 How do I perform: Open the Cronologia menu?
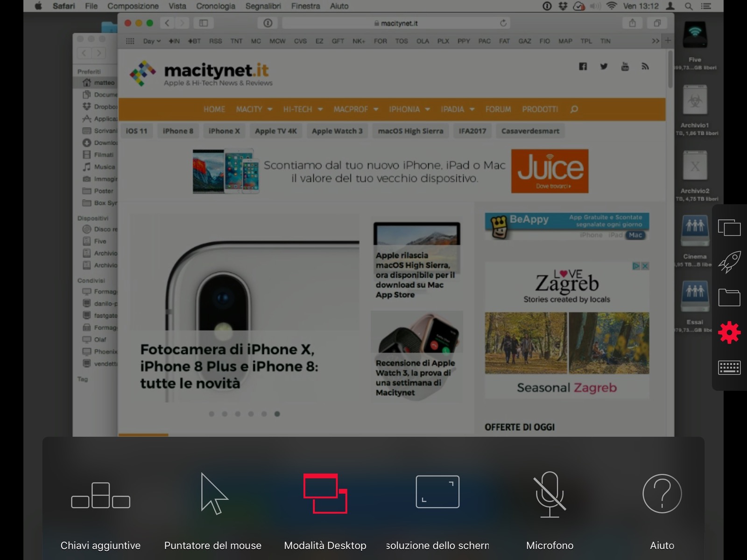tap(216, 6)
